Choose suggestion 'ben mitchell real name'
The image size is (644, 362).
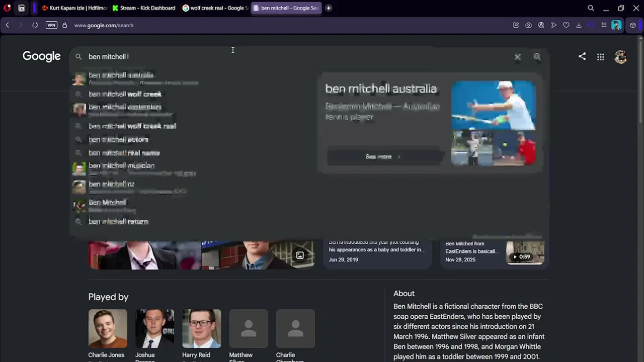[191, 153]
